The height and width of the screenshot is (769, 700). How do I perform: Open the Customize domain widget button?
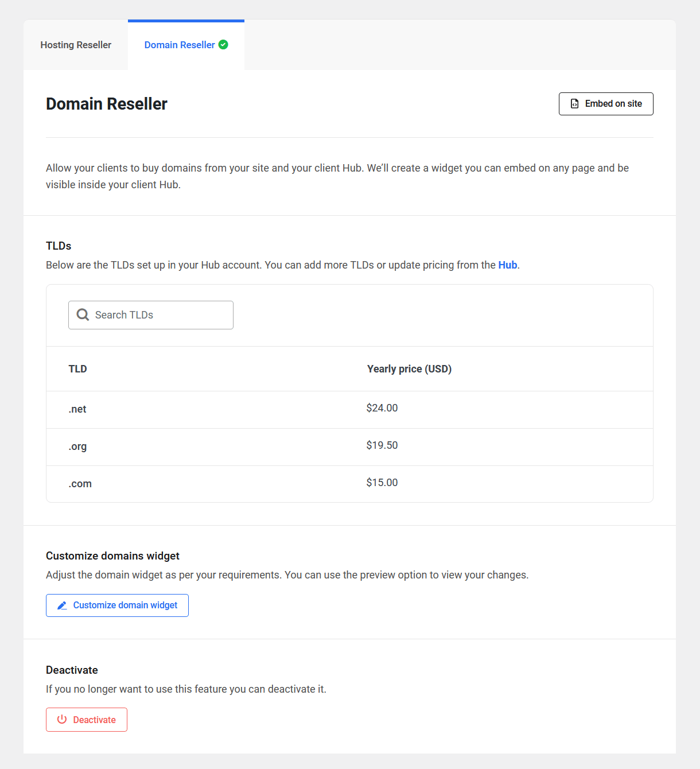click(x=117, y=605)
